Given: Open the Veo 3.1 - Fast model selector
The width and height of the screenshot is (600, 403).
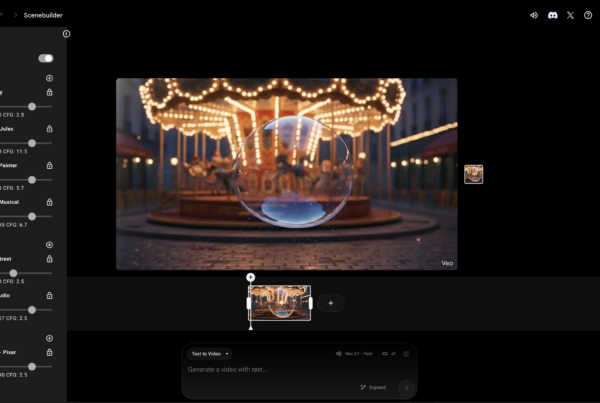Looking at the screenshot, I should pos(354,354).
